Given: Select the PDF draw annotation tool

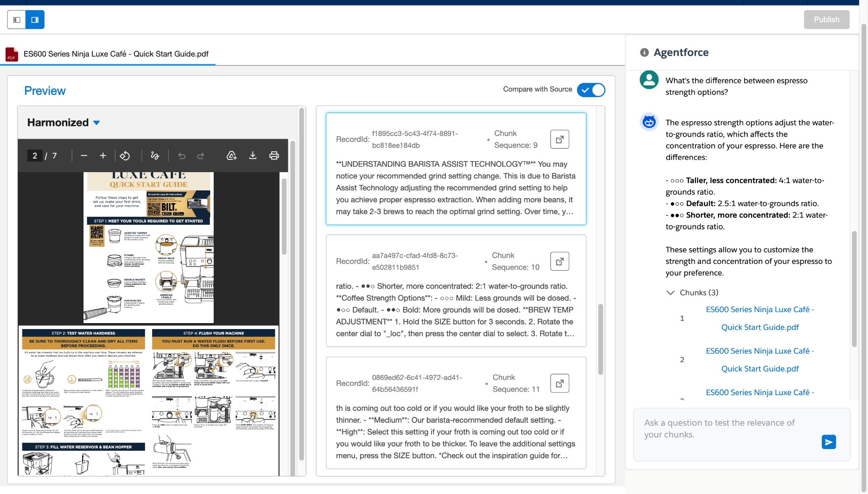Looking at the screenshot, I should pyautogui.click(x=155, y=156).
